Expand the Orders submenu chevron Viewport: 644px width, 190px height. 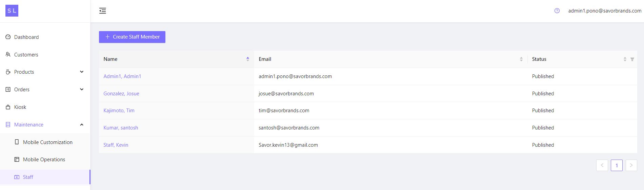[x=81, y=89]
